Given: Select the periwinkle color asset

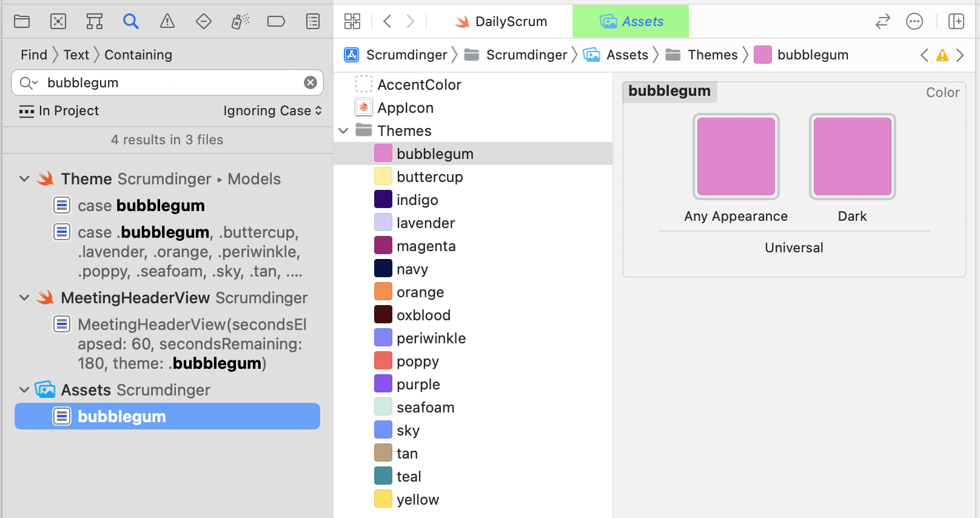Looking at the screenshot, I should tap(431, 338).
